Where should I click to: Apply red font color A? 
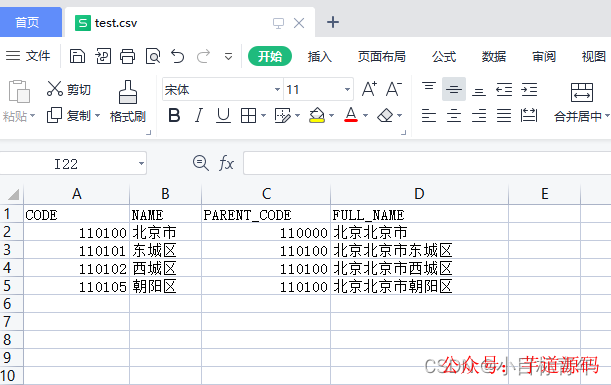point(351,115)
